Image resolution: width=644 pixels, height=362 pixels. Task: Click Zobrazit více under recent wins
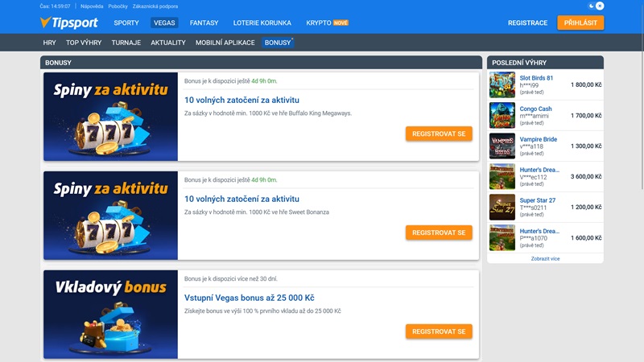click(545, 258)
